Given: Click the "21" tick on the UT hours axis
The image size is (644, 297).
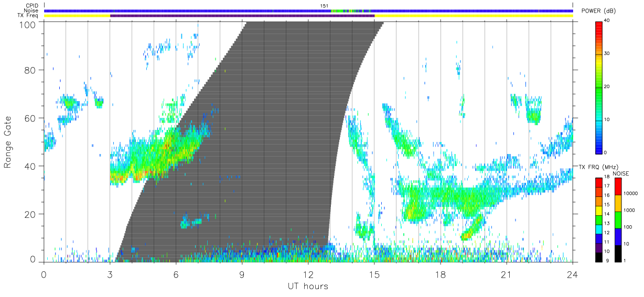Looking at the screenshot, I should [x=507, y=274].
